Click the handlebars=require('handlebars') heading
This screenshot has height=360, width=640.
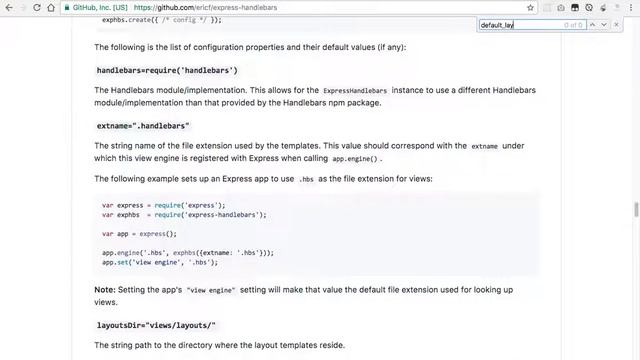(x=167, y=71)
